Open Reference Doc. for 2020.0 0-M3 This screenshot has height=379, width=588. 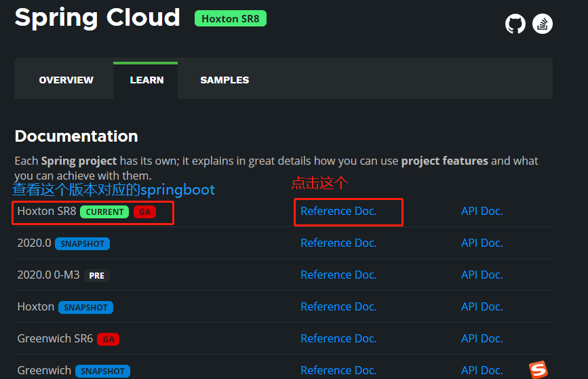click(338, 275)
